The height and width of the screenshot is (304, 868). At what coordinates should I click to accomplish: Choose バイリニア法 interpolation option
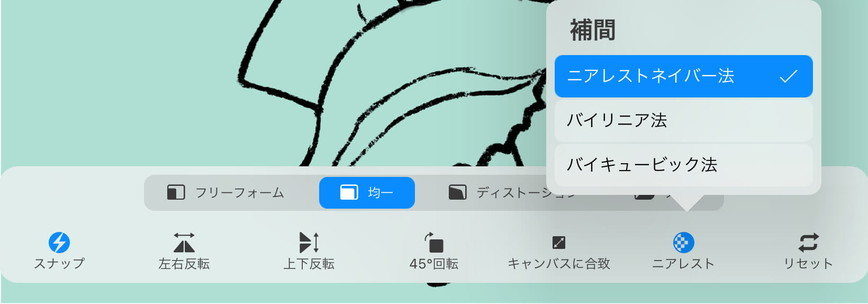coord(683,120)
